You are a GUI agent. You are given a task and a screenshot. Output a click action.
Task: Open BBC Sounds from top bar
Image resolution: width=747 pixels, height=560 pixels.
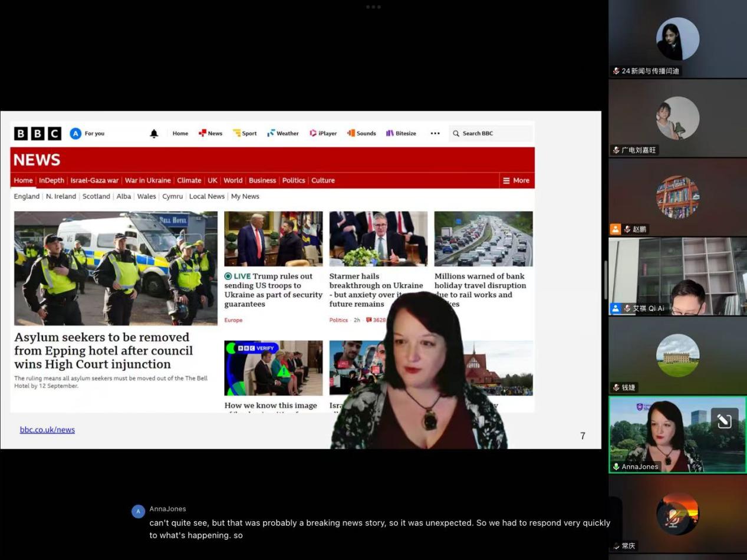coord(361,134)
